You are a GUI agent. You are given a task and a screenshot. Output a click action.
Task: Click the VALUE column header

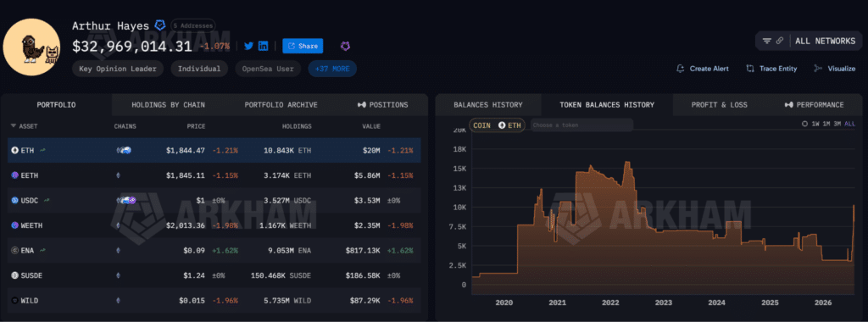click(x=371, y=126)
